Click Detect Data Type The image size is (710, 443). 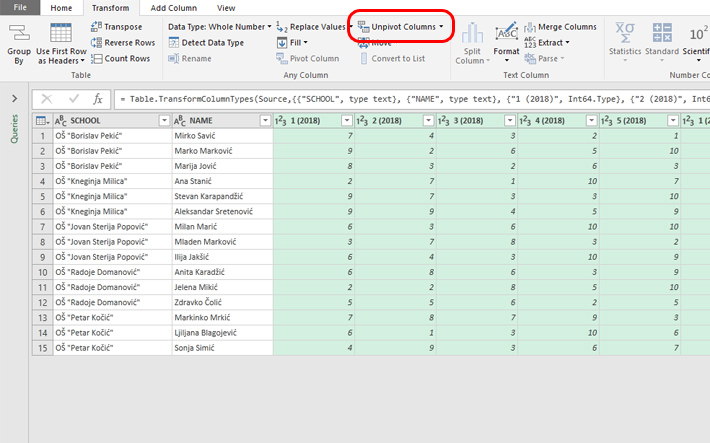[206, 43]
